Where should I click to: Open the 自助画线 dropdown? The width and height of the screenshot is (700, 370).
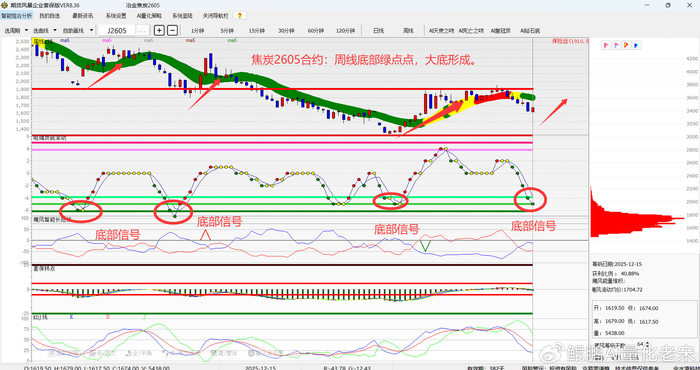coord(78,31)
